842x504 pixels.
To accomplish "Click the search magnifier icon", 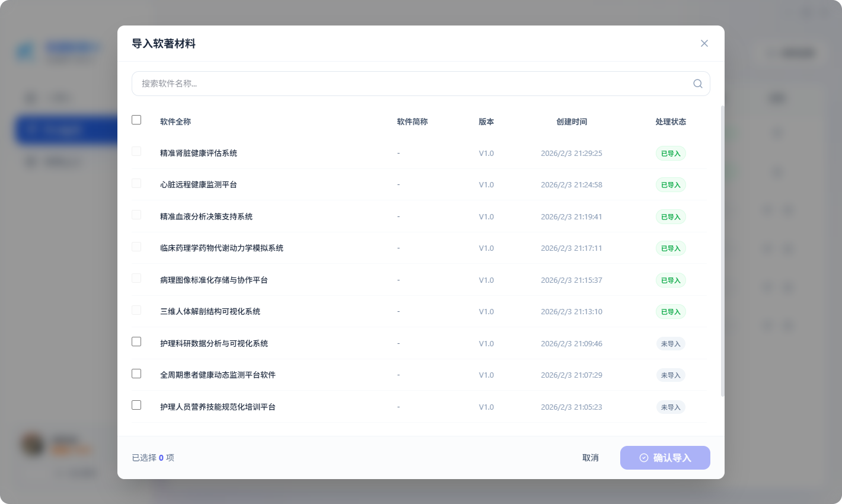I will pyautogui.click(x=697, y=84).
